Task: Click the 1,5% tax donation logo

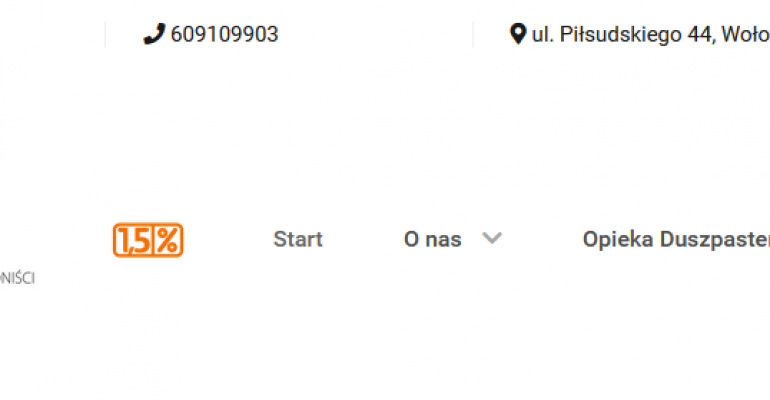Action: [148, 240]
